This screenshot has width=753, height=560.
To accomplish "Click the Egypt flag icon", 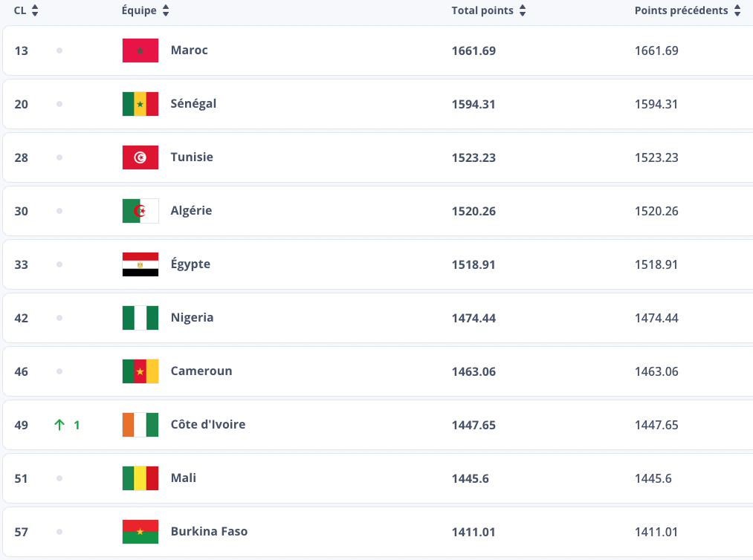I will point(140,264).
